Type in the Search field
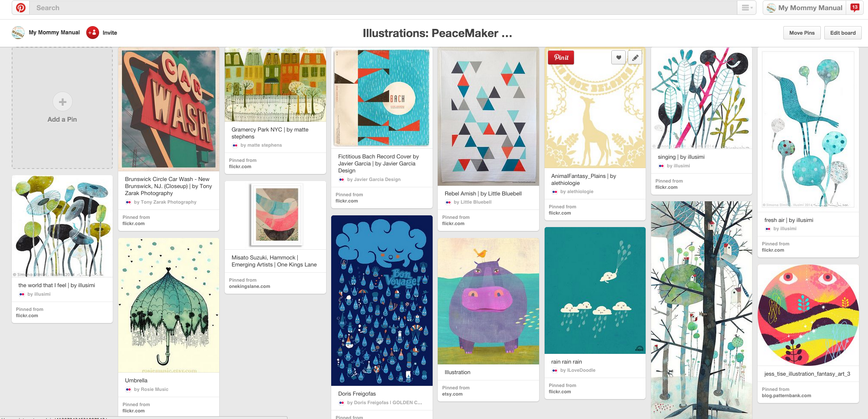The height and width of the screenshot is (419, 868). 382,8
